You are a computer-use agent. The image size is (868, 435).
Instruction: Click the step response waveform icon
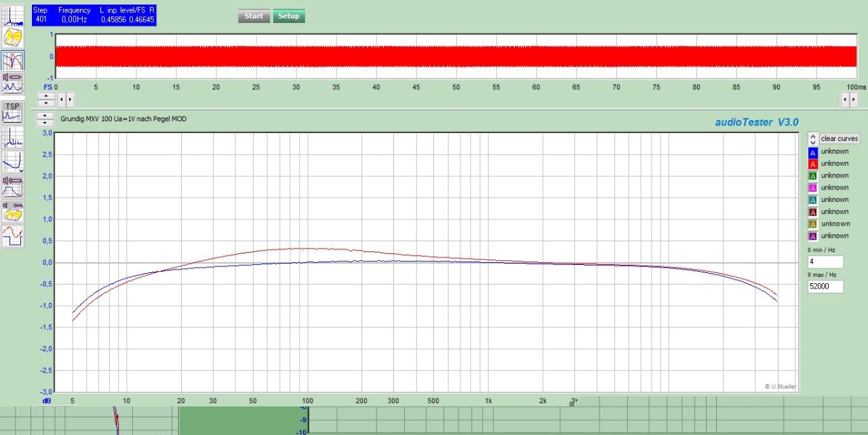point(12,236)
